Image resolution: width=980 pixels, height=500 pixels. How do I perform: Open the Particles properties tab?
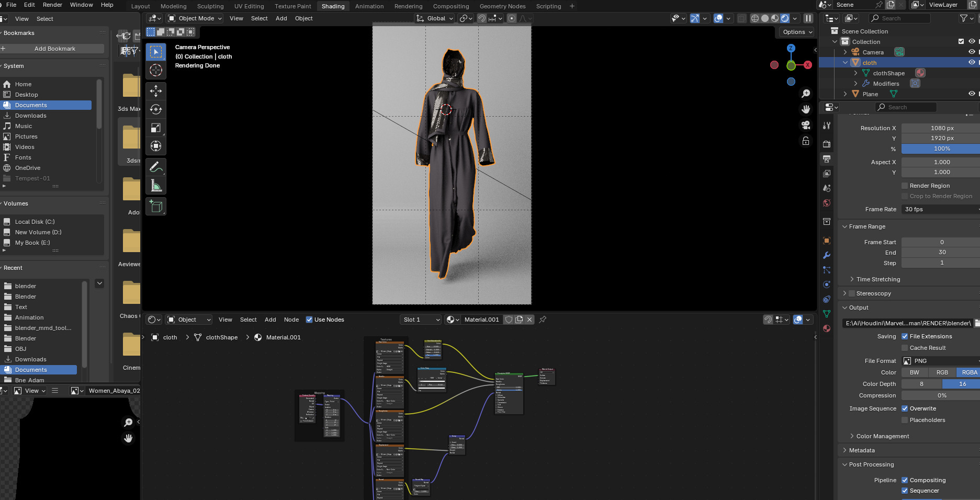point(827,270)
